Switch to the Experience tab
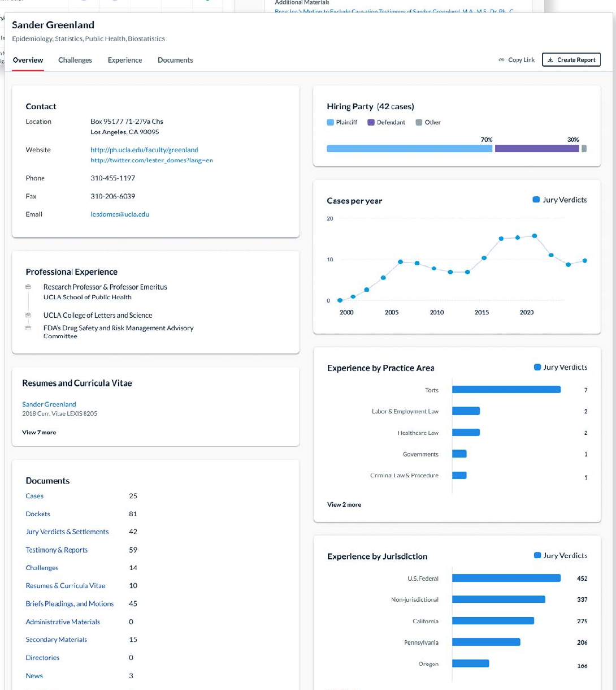The image size is (616, 690). pos(125,60)
